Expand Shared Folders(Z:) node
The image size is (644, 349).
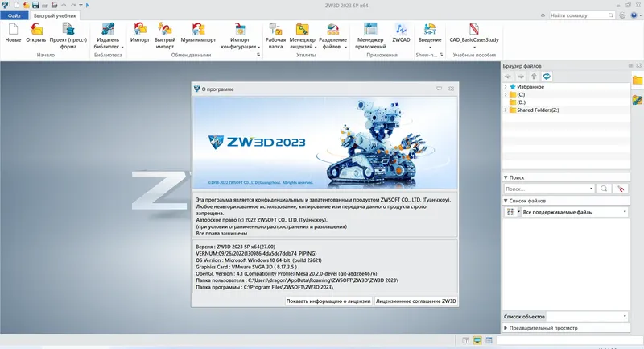(x=506, y=110)
